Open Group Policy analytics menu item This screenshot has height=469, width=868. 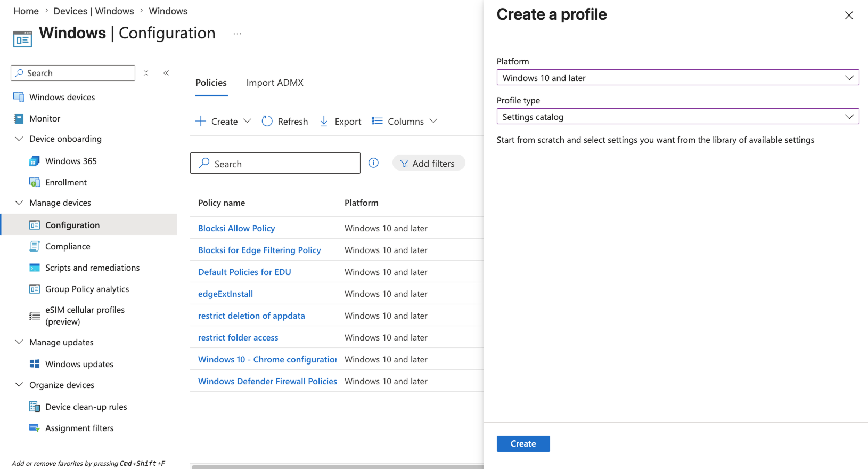pos(87,289)
